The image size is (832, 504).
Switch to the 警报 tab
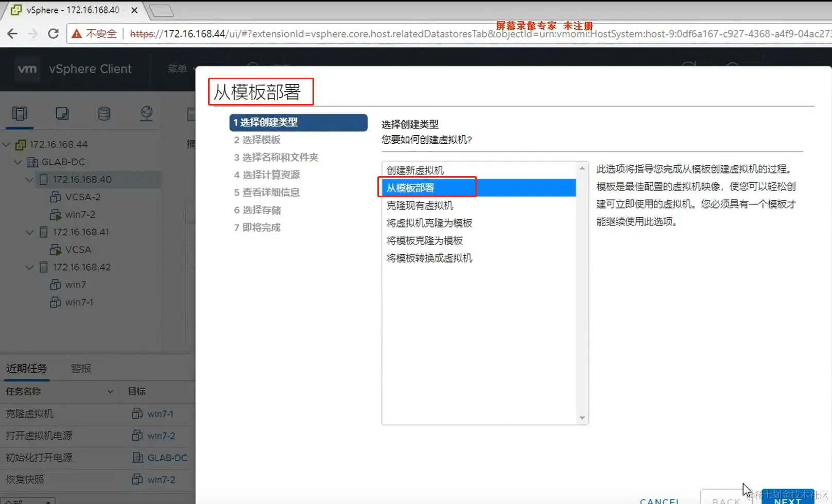pyautogui.click(x=81, y=368)
